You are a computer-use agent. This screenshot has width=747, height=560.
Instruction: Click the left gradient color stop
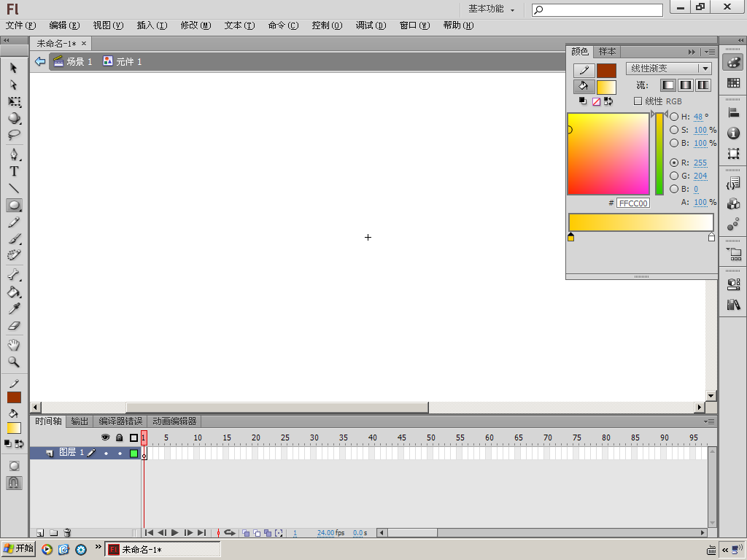pos(570,237)
